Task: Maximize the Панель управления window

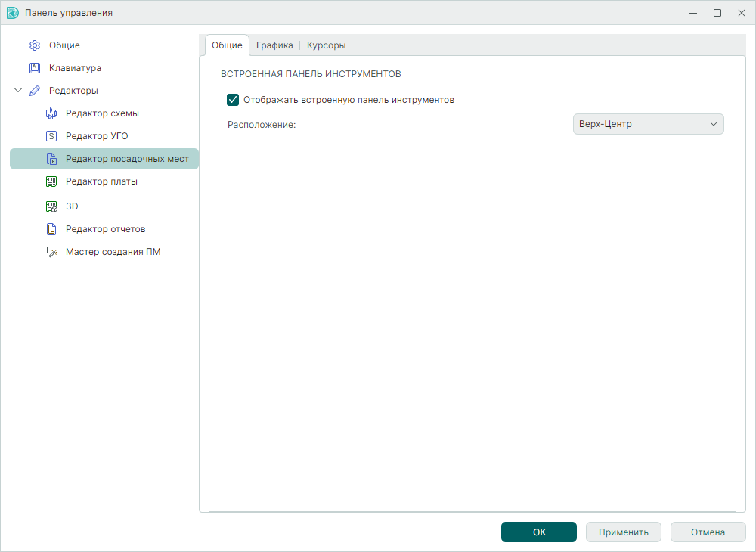Action: point(717,13)
